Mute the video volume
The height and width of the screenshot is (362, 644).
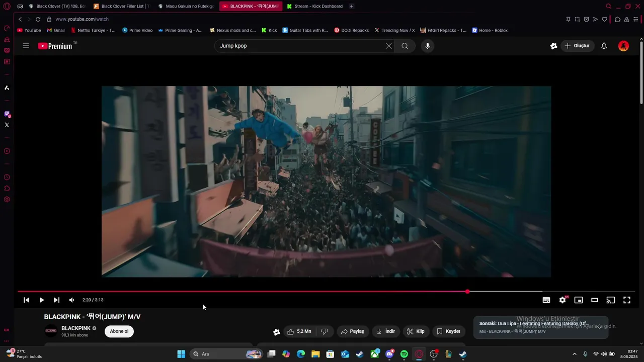[x=71, y=300]
